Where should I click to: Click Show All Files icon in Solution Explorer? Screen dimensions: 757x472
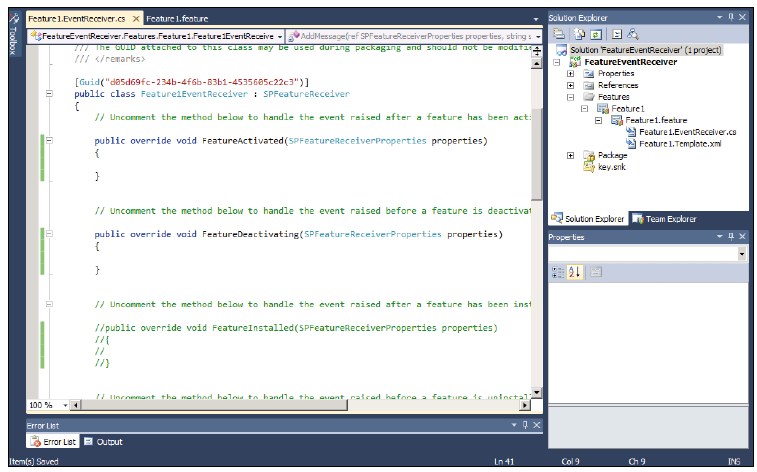(579, 34)
